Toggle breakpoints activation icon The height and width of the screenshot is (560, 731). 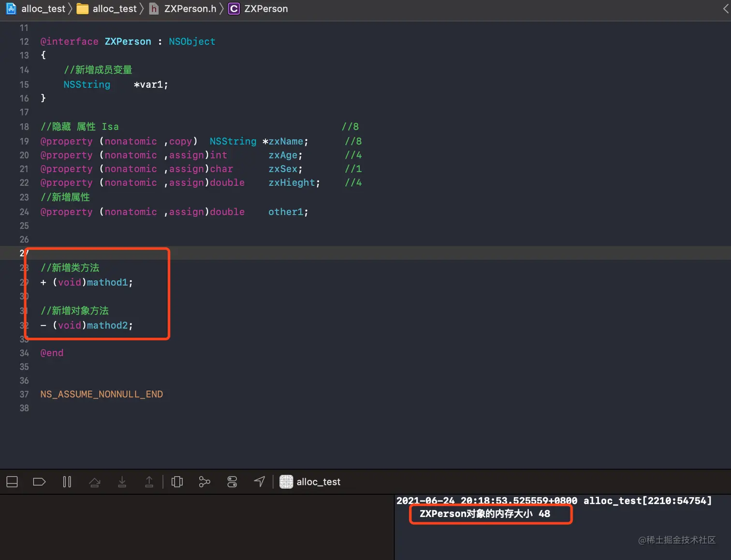coord(39,482)
